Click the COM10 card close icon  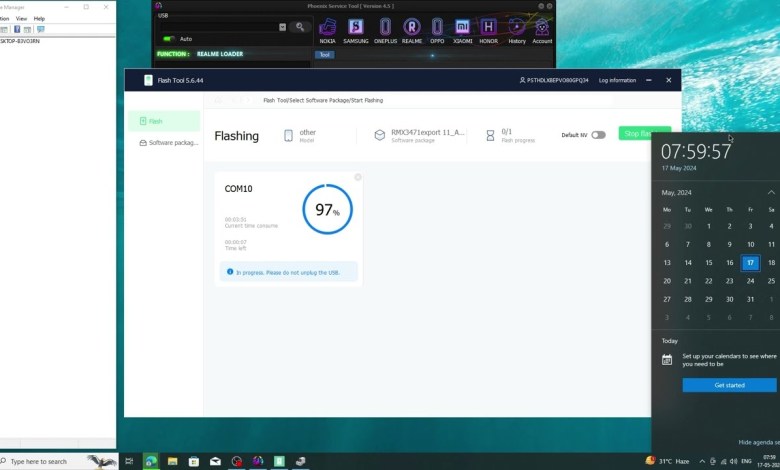[358, 177]
